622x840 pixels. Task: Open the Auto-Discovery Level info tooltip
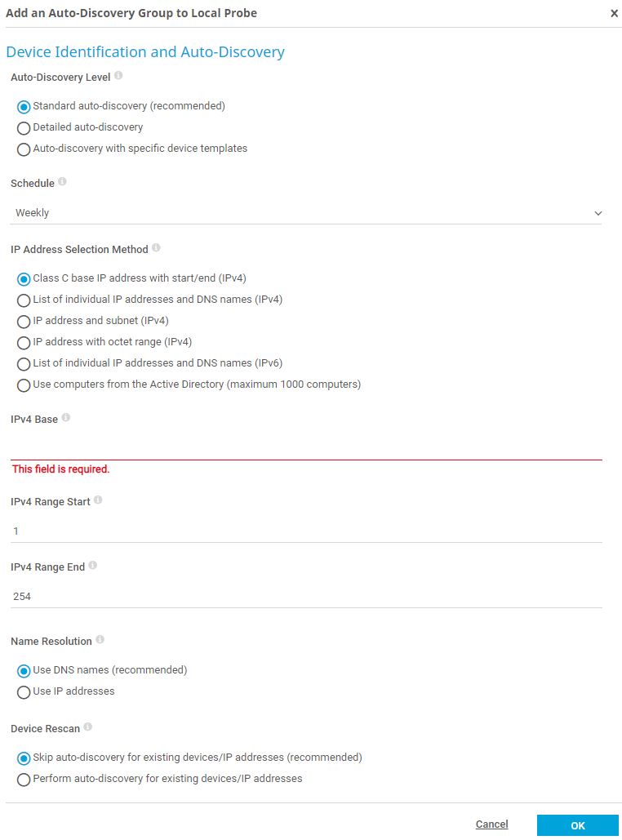point(118,75)
